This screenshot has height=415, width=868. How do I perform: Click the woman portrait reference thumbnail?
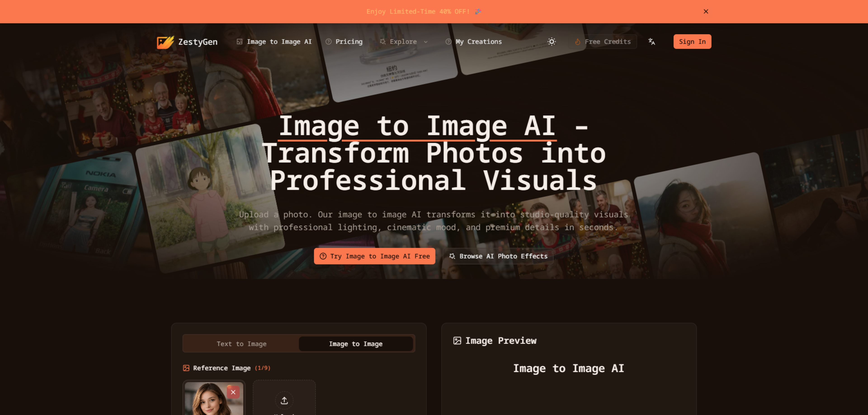coord(214,398)
